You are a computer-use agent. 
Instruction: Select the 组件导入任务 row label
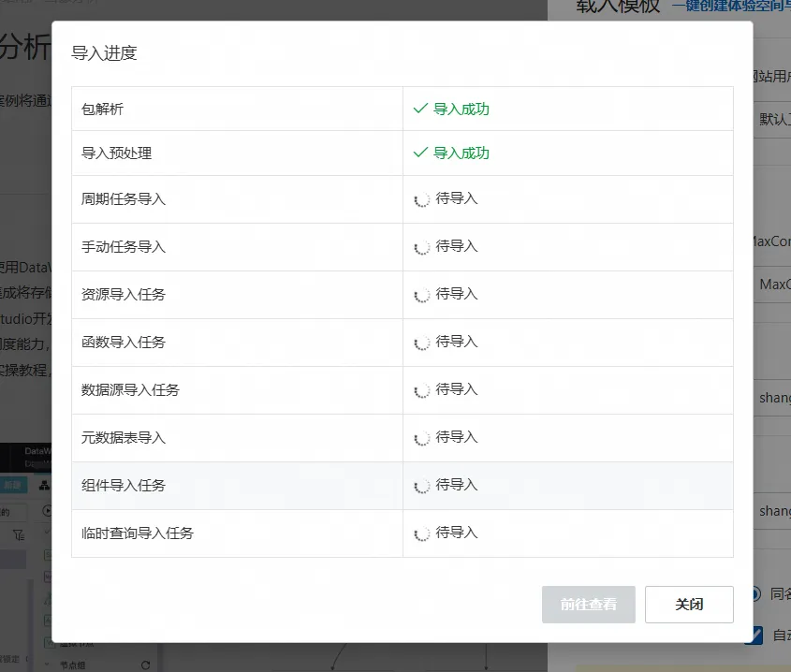click(x=124, y=486)
